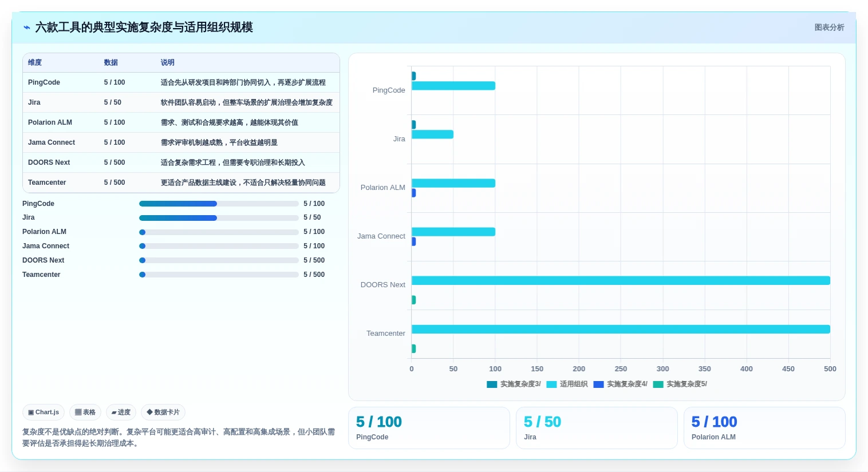
Task: Click the x-axis tick label 250
Action: tap(621, 369)
